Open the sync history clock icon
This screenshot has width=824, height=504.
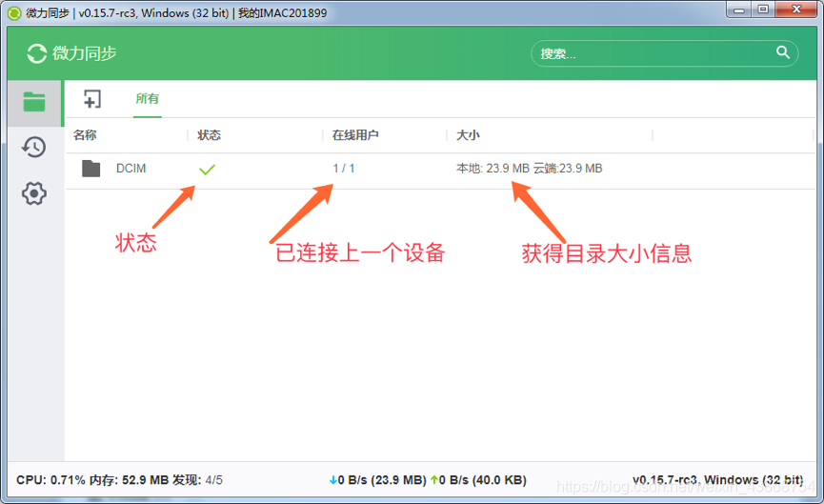(x=33, y=147)
